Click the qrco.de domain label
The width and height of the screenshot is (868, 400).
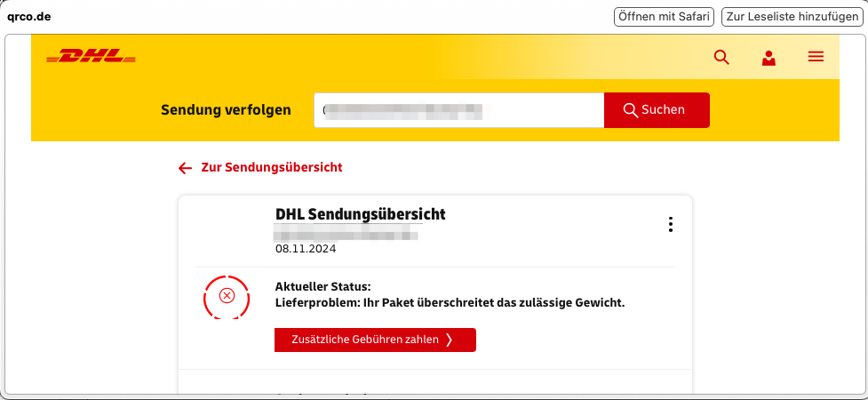(28, 17)
